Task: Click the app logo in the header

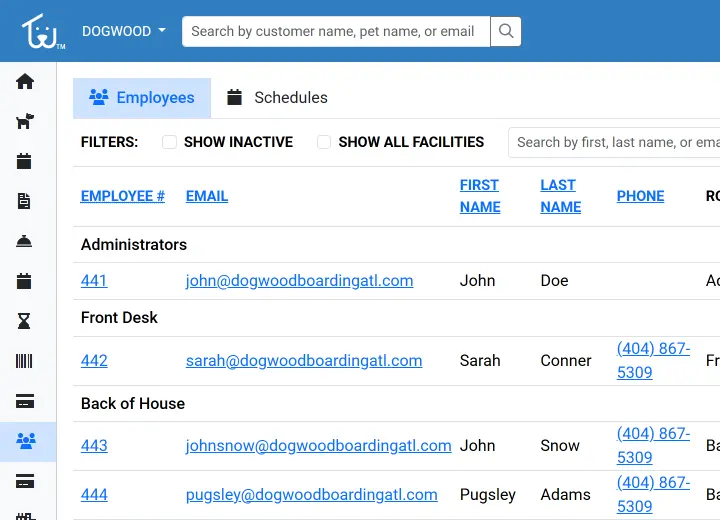Action: coord(41,31)
